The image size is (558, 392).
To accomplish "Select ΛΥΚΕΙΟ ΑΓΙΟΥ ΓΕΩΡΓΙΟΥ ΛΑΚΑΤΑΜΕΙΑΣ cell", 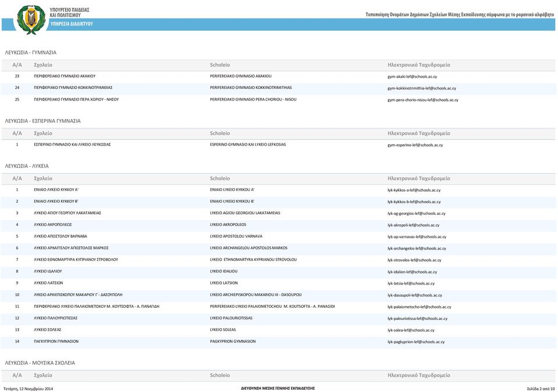I will click(x=67, y=213).
